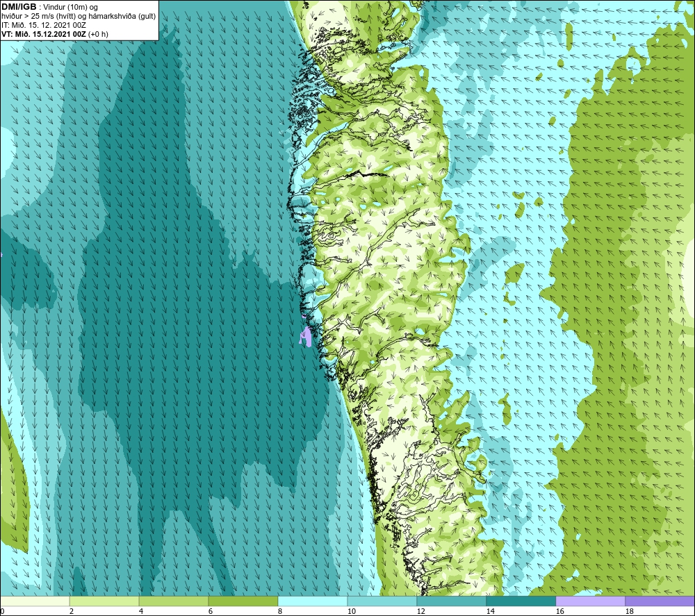Click the 16–18 m/s lavender legend swatch
Viewport: 695px width, 616px height.
[590, 601]
